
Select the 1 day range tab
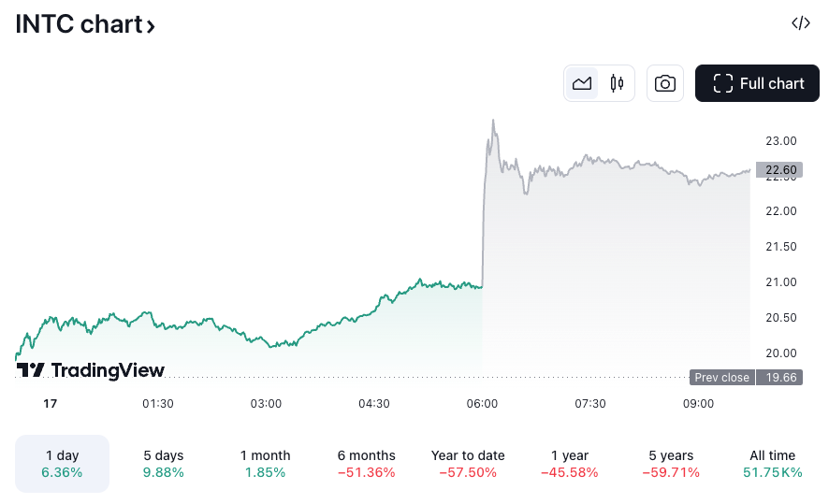62,464
